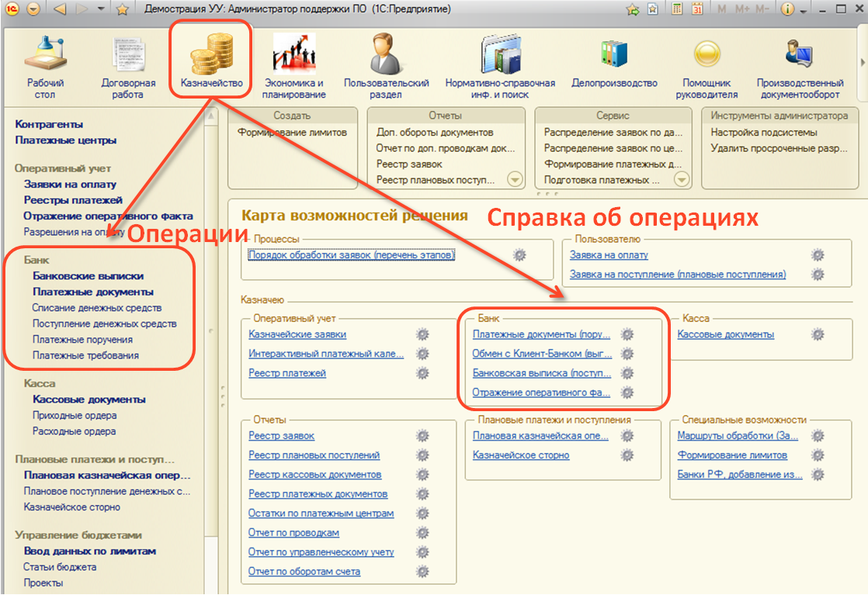This screenshot has height=595, width=868.
Task: Click the calculator icon in title bar
Action: (x=677, y=10)
